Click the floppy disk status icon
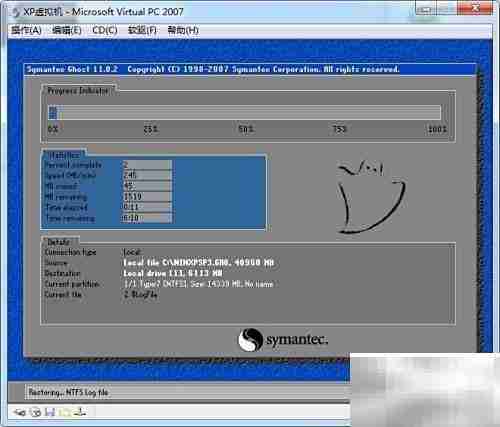 tap(50, 413)
